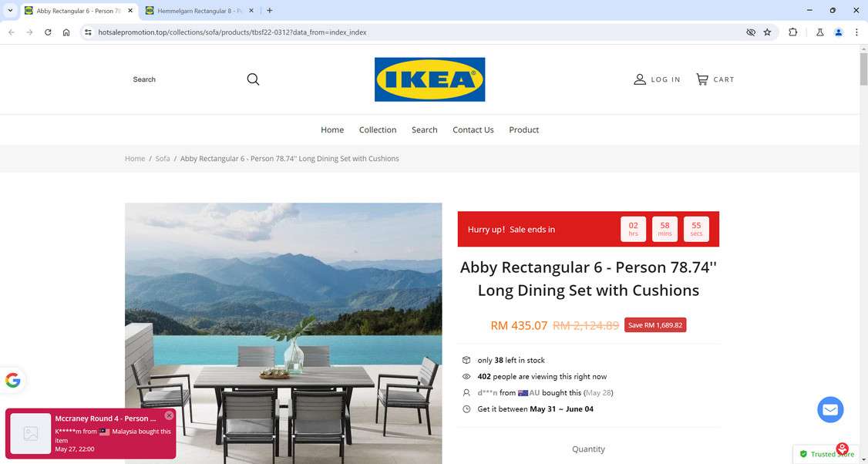This screenshot has width=868, height=464.
Task: Open the blue email chat bubble
Action: [x=830, y=410]
